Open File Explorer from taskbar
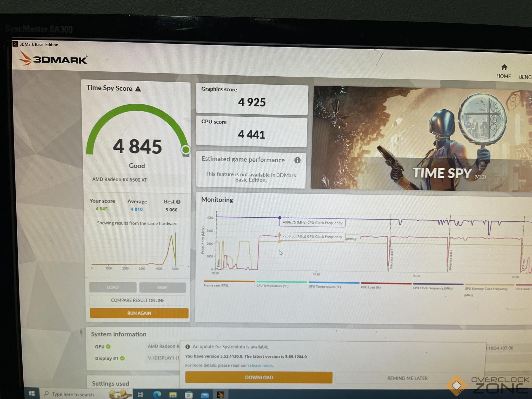 (x=173, y=395)
